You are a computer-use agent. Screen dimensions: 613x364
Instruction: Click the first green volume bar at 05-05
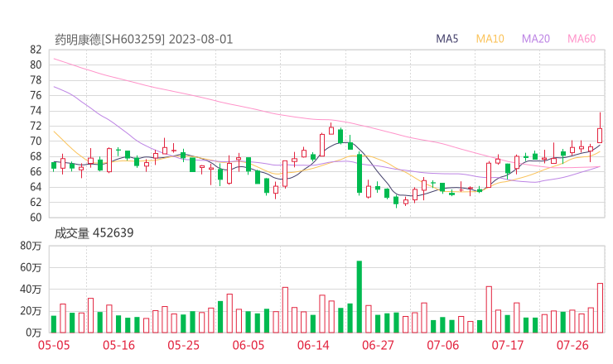54,324
